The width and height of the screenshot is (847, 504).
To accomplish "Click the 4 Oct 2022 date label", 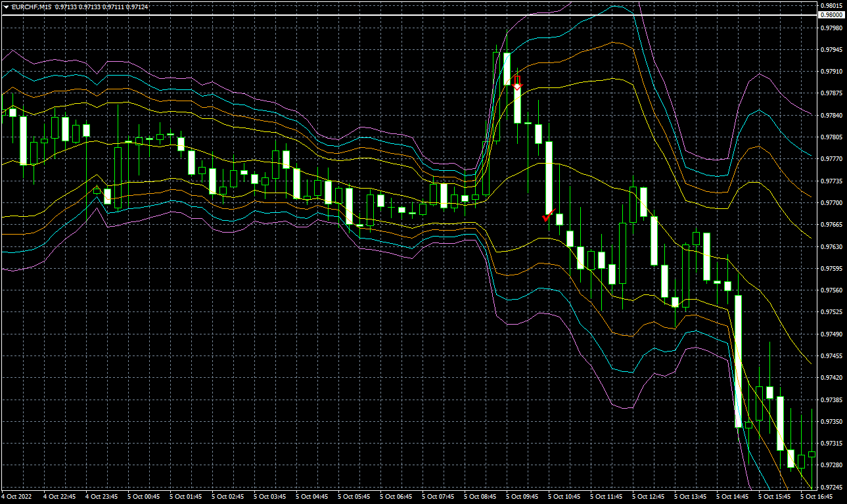I will 16,497.
